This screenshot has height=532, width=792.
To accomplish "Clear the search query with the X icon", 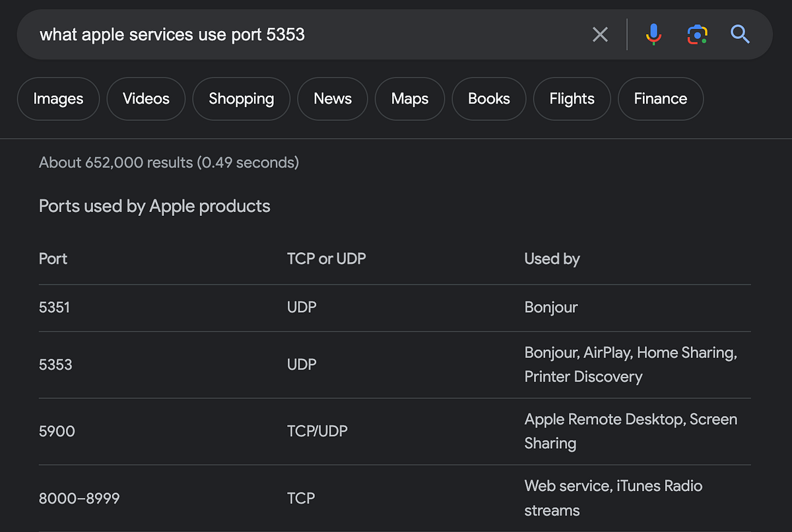I will 600,34.
